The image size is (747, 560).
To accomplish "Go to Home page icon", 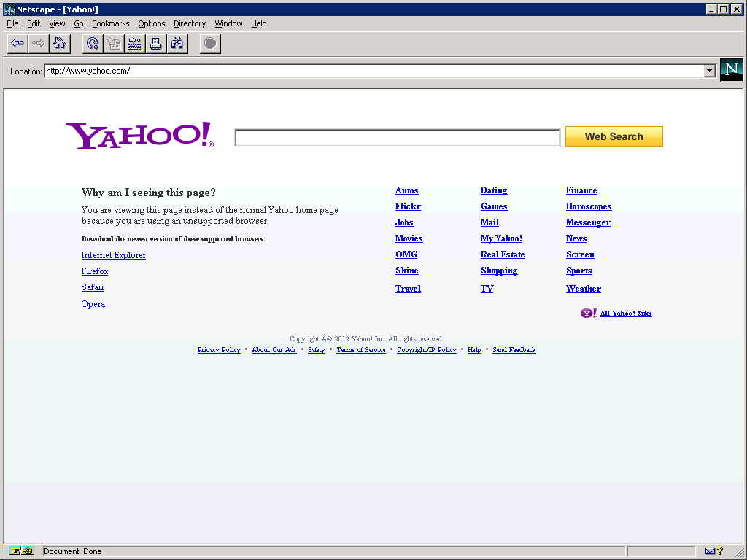I will click(x=60, y=44).
